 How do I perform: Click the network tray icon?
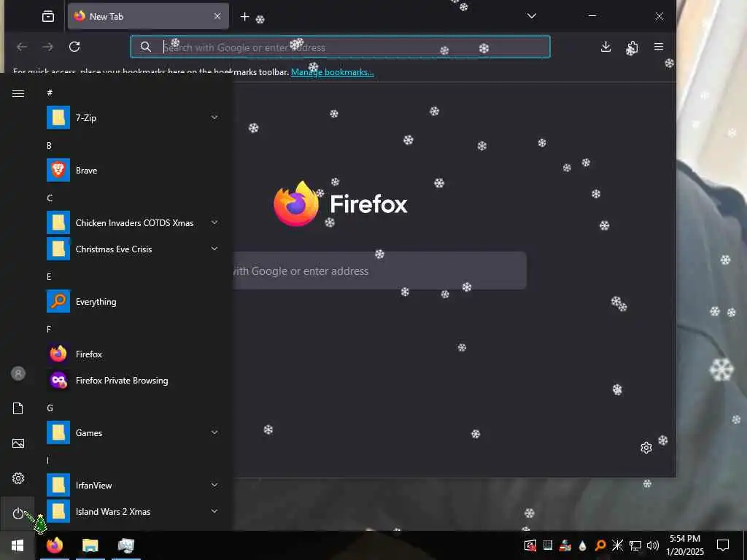coord(635,545)
